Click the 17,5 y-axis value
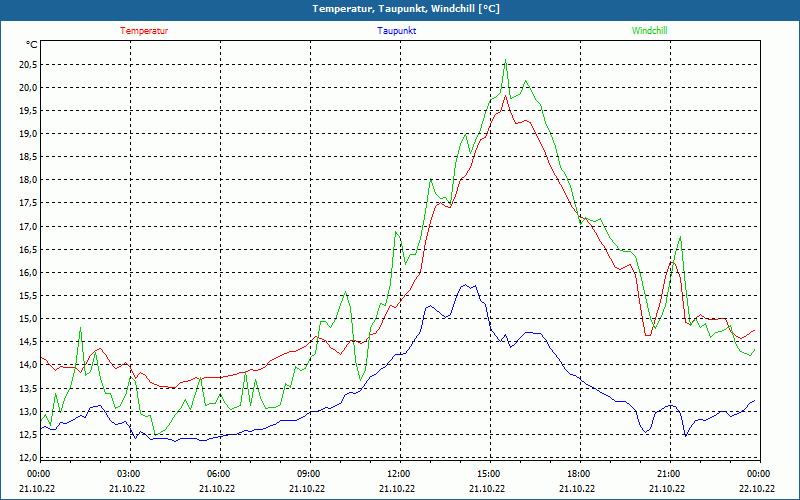The height and width of the screenshot is (500, 800). point(28,203)
